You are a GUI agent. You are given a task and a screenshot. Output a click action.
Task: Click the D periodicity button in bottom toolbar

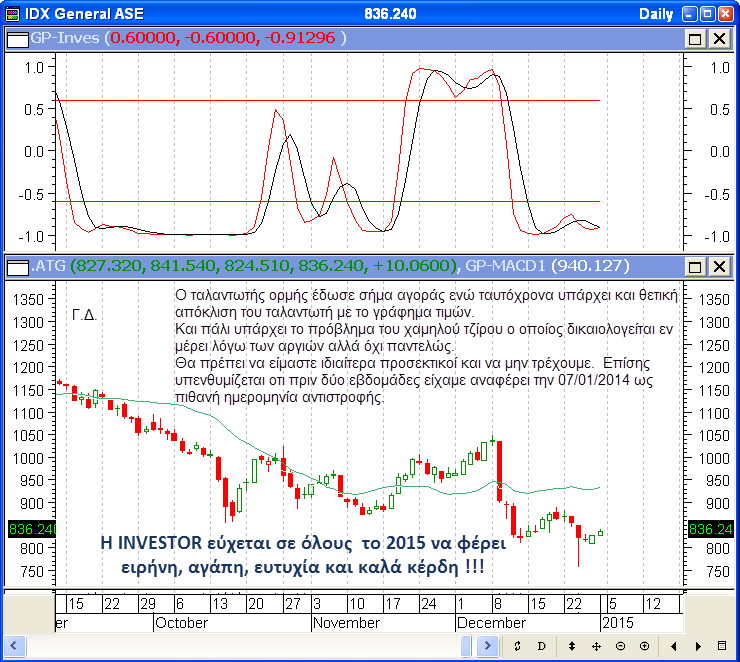coord(541,646)
